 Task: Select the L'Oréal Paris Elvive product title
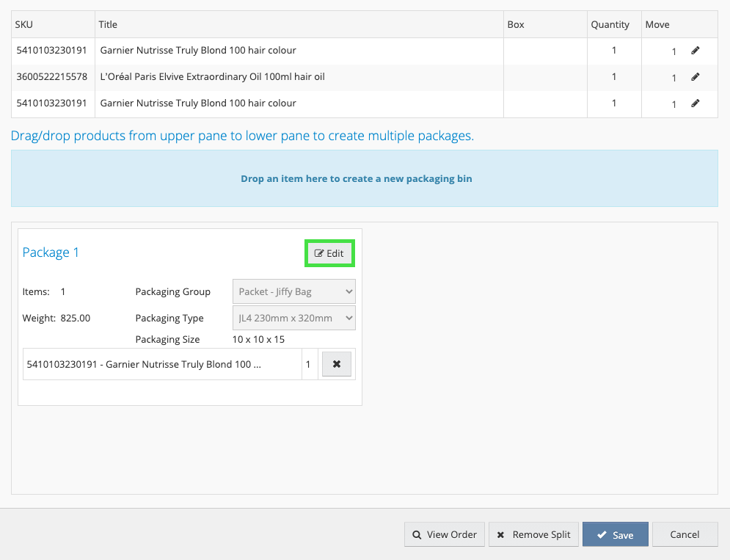[212, 77]
